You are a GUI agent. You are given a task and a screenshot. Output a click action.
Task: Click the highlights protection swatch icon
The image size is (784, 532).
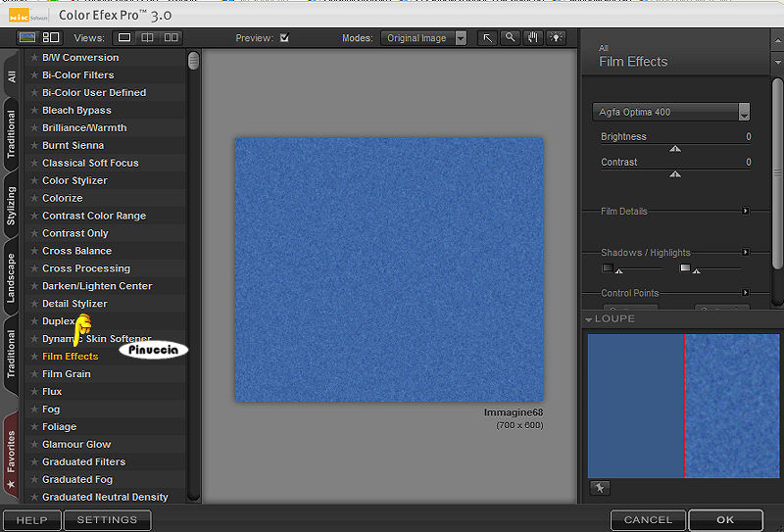pyautogui.click(x=685, y=267)
